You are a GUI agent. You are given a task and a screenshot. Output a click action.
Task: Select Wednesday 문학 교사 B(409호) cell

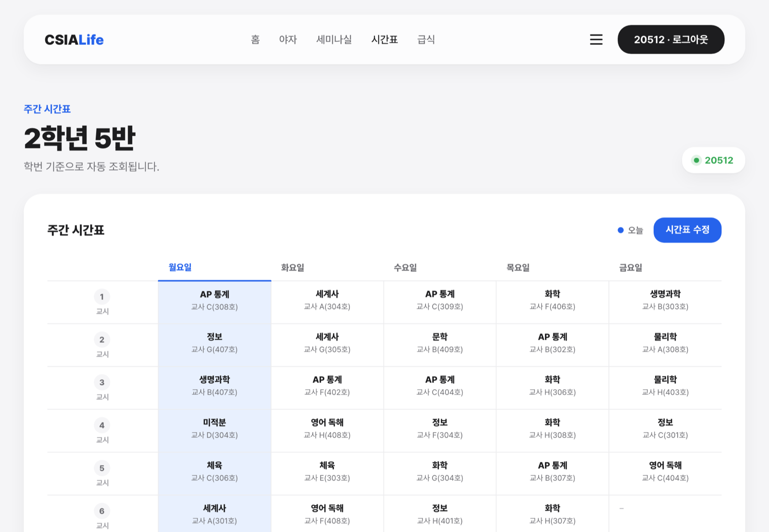click(x=440, y=345)
